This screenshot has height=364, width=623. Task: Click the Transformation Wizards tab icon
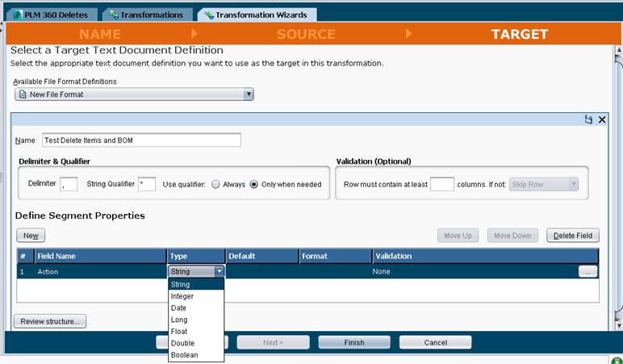point(209,15)
